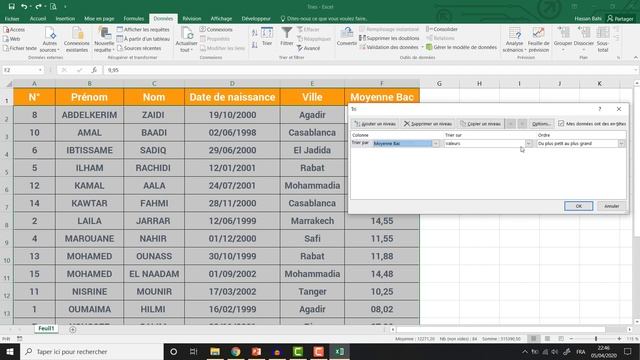Click Ajouter un niveau button
Image resolution: width=640 pixels, height=360 pixels.
click(375, 124)
